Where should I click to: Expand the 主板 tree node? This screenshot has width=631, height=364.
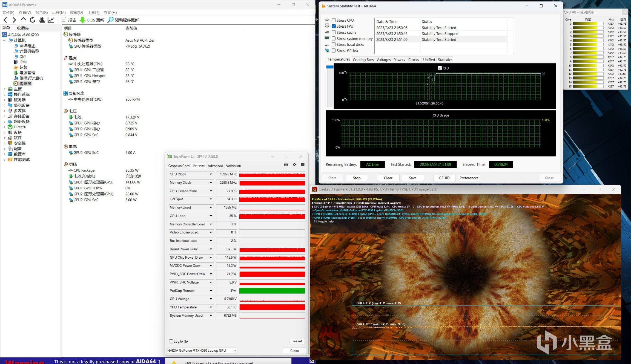(x=4, y=89)
